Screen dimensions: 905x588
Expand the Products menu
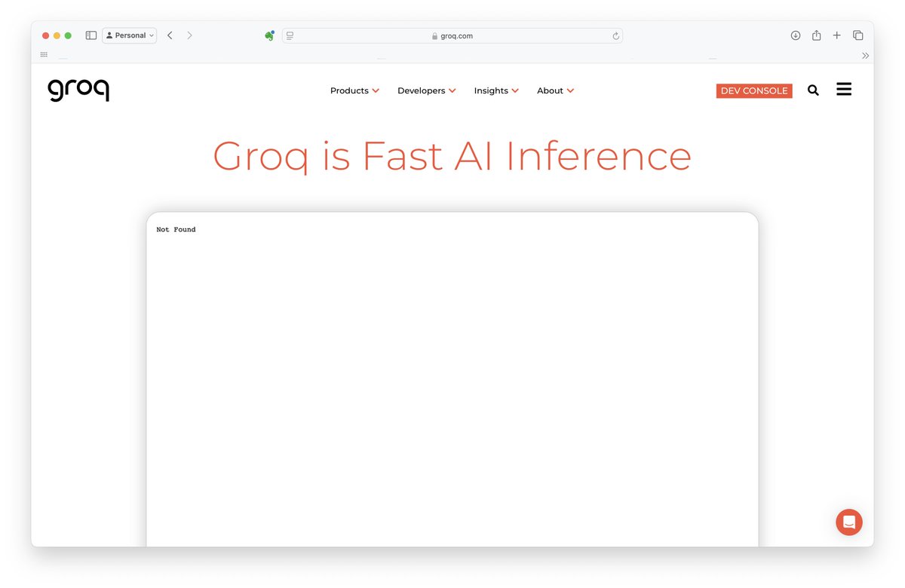click(354, 90)
